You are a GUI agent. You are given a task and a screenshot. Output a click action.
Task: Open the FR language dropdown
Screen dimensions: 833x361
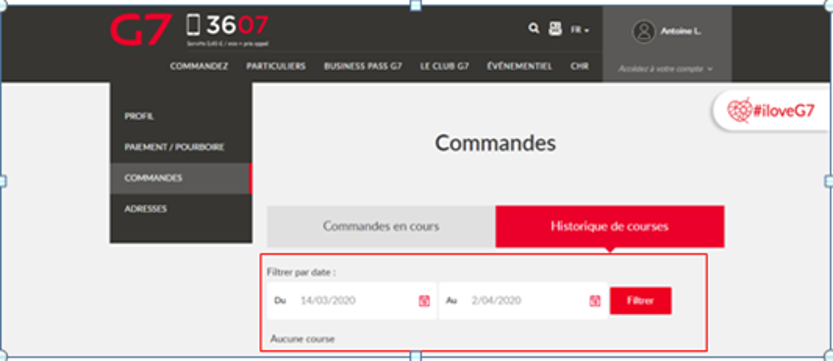(580, 30)
